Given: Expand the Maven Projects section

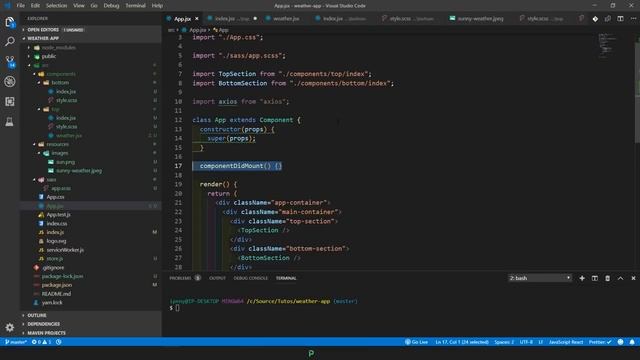Looking at the screenshot, I should click(x=91, y=333).
